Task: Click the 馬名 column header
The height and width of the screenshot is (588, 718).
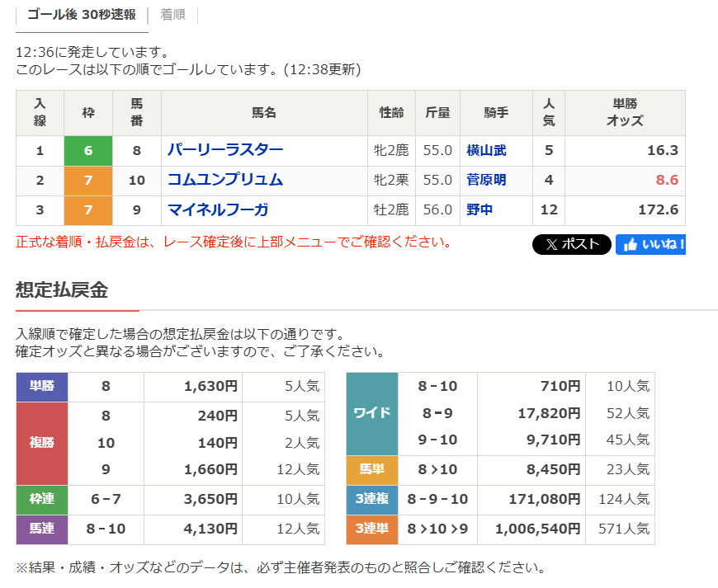Action: tap(264, 112)
